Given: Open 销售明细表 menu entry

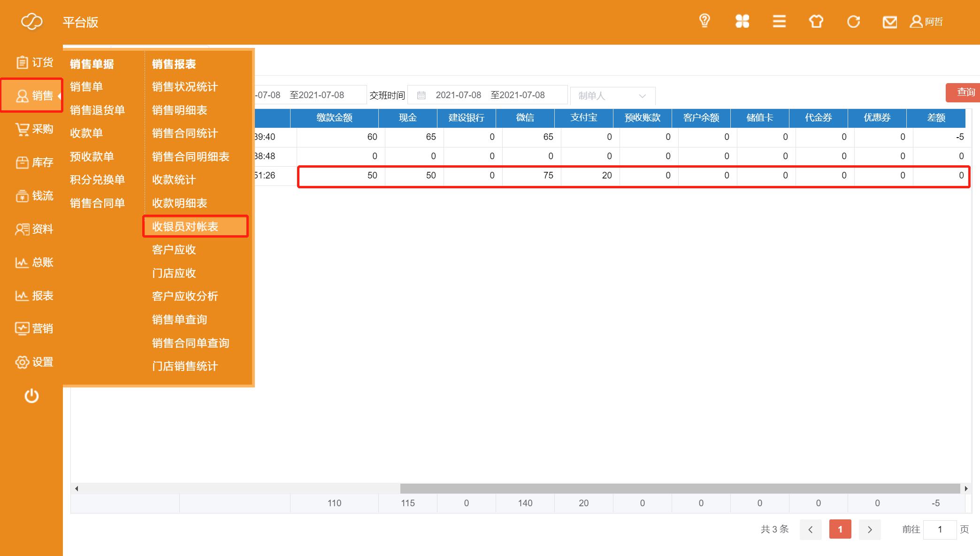Looking at the screenshot, I should (180, 110).
